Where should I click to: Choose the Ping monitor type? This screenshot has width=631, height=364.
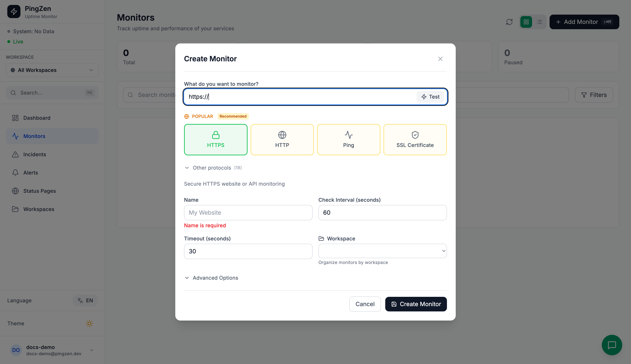(x=348, y=139)
